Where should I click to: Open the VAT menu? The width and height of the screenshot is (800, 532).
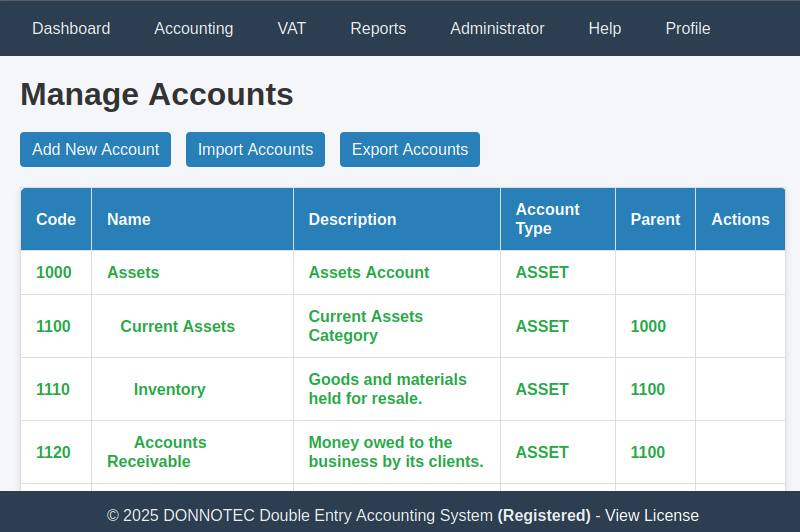(x=292, y=29)
